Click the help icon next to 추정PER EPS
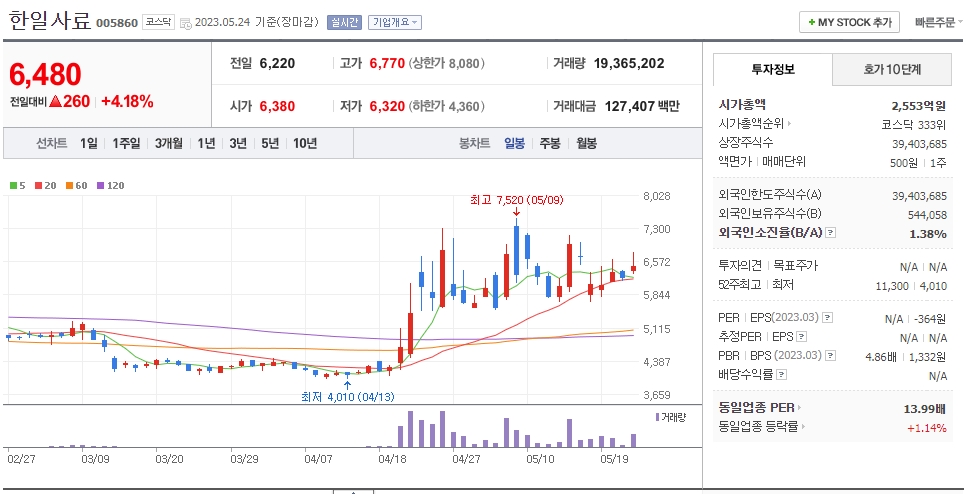The height and width of the screenshot is (494, 970). pyautogui.click(x=801, y=337)
